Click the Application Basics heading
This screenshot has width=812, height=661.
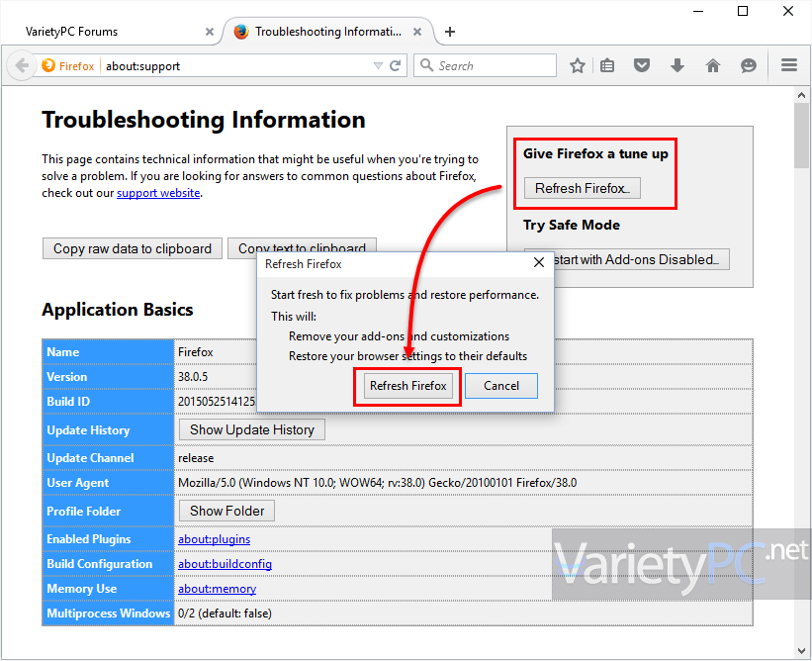tap(118, 310)
